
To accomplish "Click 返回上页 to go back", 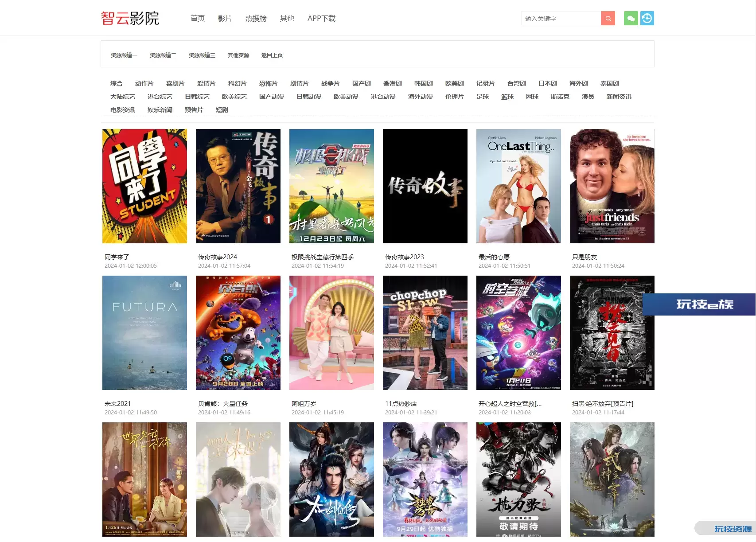I will (x=272, y=55).
